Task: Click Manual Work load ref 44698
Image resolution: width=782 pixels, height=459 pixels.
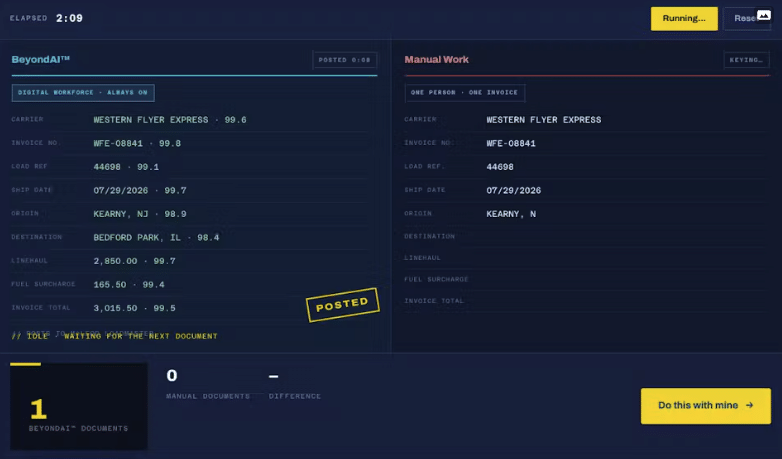Action: click(x=500, y=167)
